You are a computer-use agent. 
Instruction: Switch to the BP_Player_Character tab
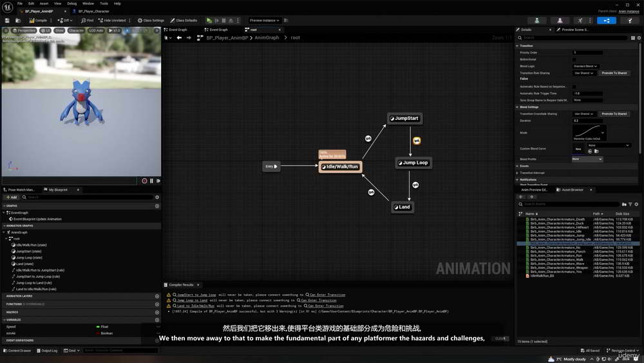tap(93, 11)
